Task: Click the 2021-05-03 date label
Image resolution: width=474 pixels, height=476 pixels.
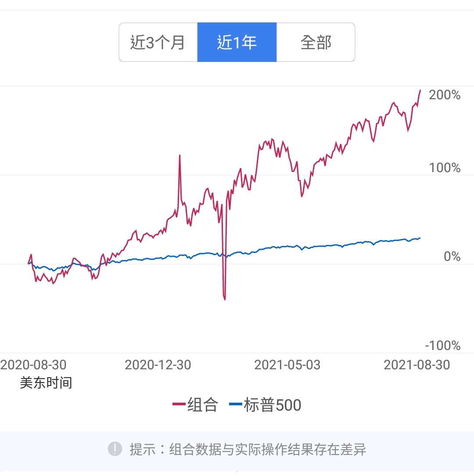Action: point(287,365)
